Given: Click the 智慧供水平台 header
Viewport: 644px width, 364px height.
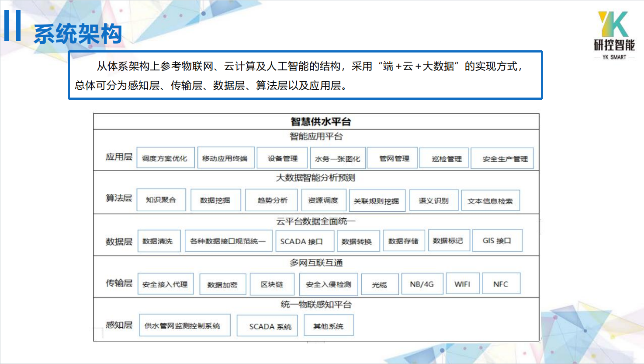Looking at the screenshot, I should tap(316, 122).
